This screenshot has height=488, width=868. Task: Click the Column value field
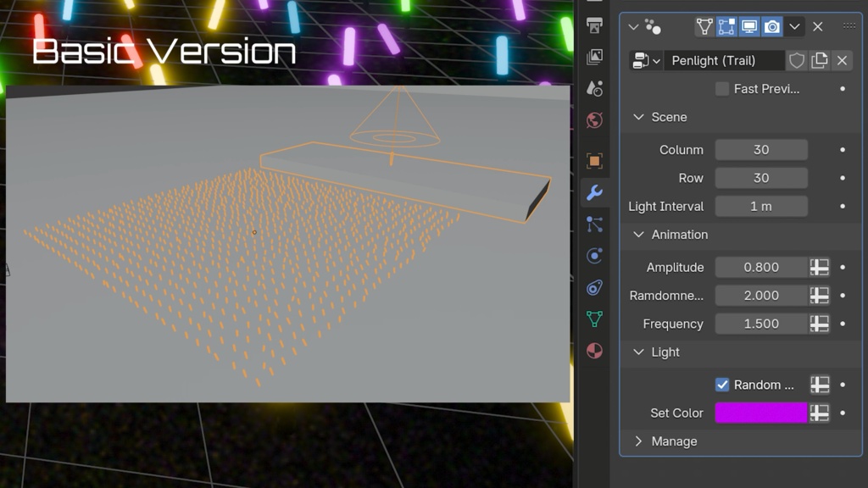pos(761,150)
